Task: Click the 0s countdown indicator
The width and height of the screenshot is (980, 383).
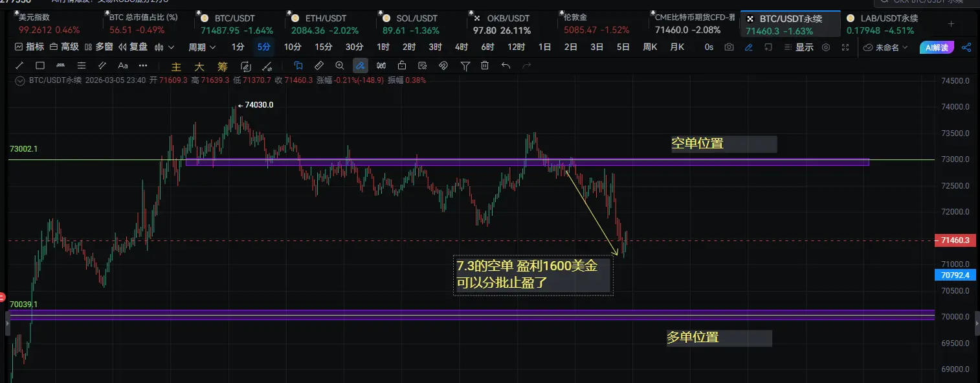Action: [x=709, y=47]
